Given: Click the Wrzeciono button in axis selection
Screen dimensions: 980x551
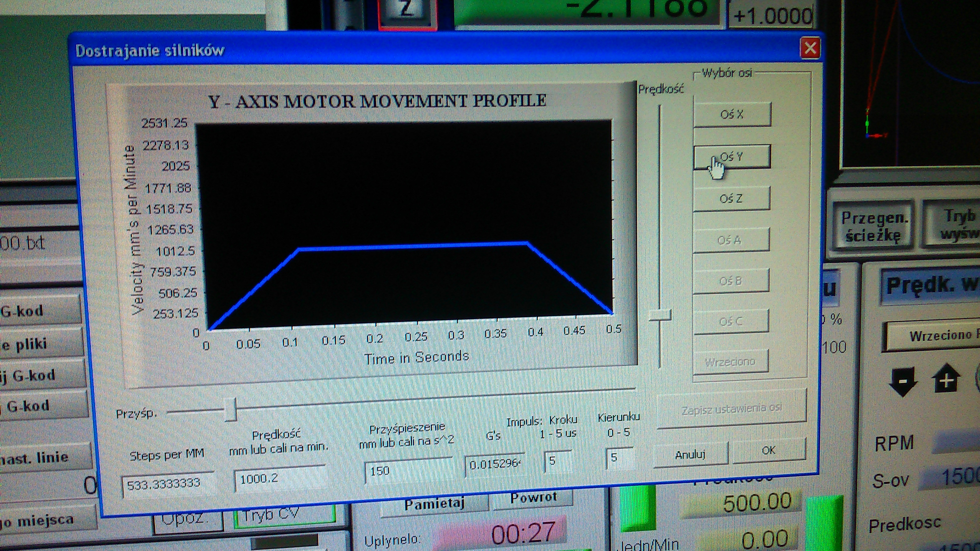Looking at the screenshot, I should [x=731, y=362].
